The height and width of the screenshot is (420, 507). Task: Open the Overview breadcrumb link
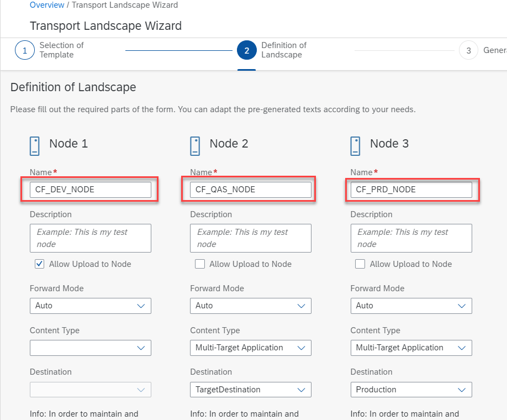(47, 5)
